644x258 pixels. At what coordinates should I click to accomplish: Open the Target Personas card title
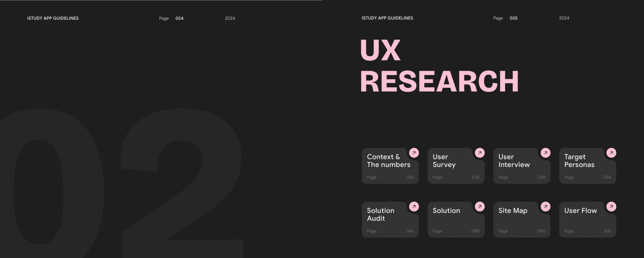pyautogui.click(x=579, y=161)
